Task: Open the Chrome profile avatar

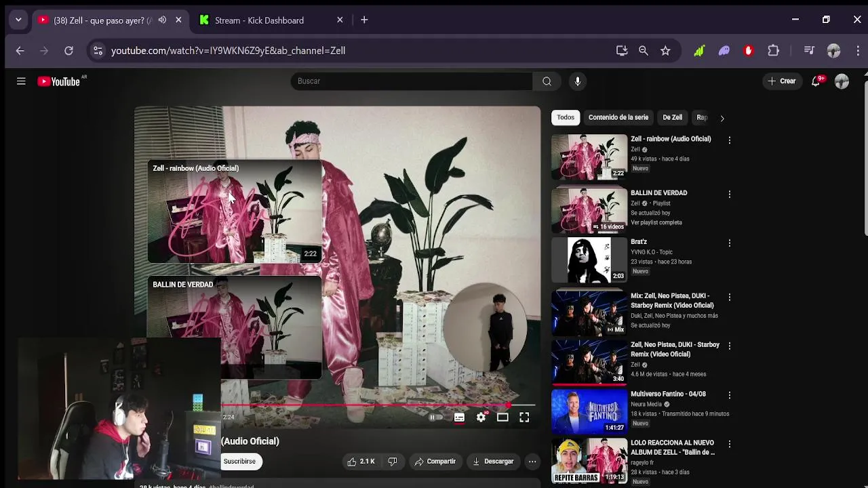Action: pyautogui.click(x=834, y=51)
